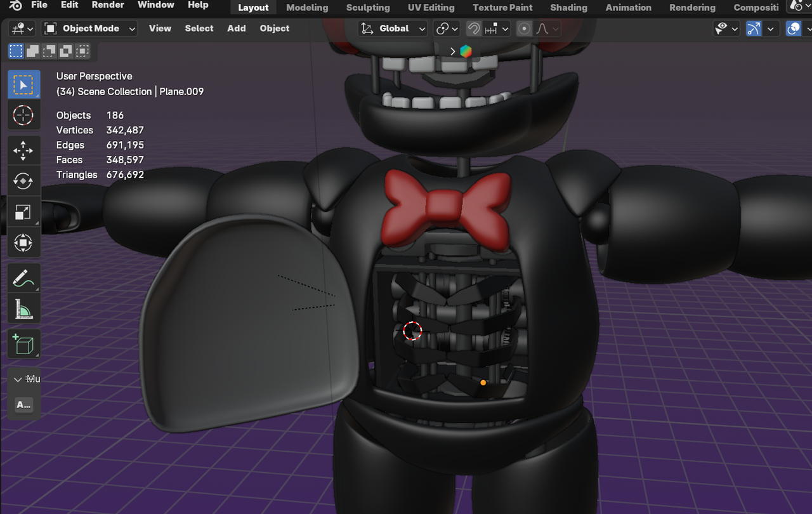812x514 pixels.
Task: Toggle viewport gizmos display
Action: pos(754,29)
